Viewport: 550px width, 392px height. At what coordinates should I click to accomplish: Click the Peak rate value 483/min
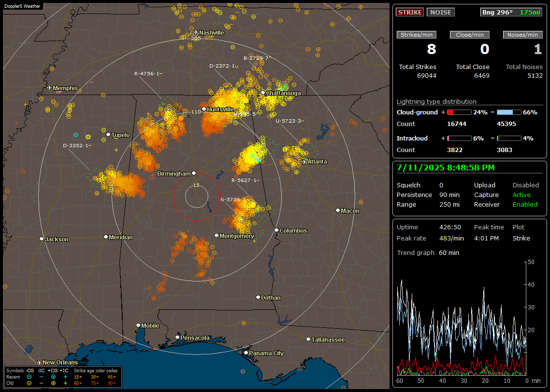click(x=451, y=238)
